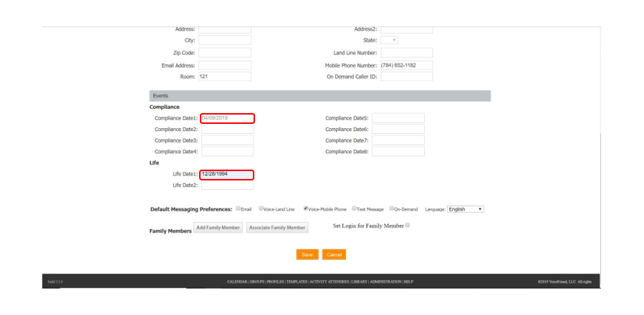Image resolution: width=644 pixels, height=315 pixels.
Task: Click the Compliance Date4 field
Action: click(227, 152)
